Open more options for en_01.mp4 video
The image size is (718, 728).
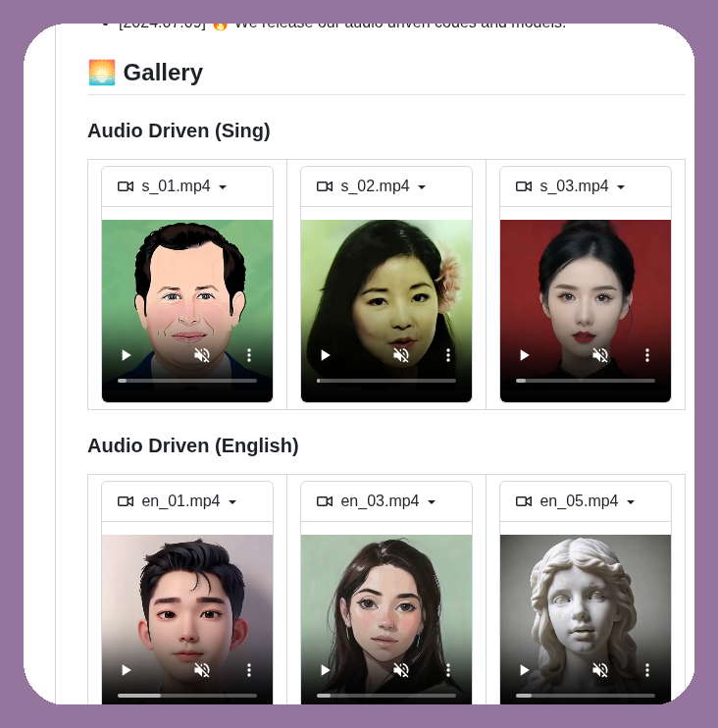tap(249, 670)
